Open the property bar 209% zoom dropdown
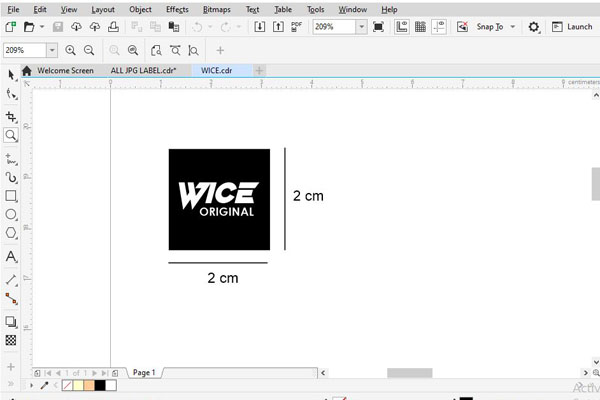The width and height of the screenshot is (600, 400). point(52,50)
